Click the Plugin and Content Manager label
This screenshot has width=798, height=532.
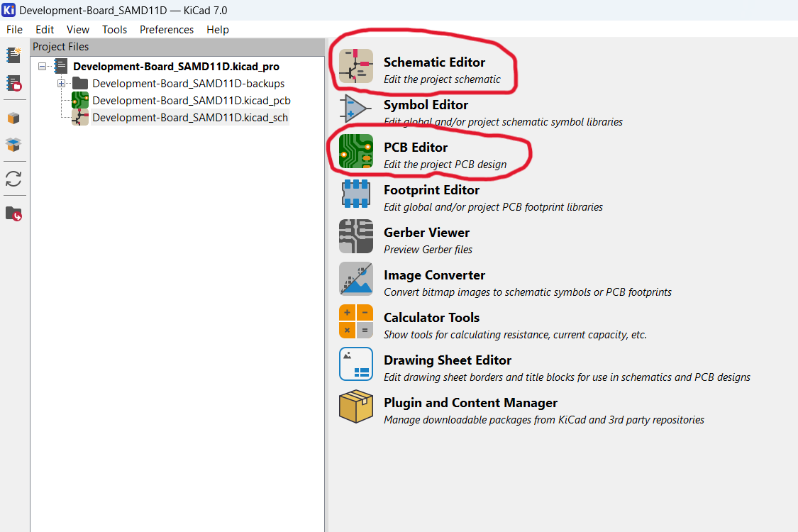click(470, 403)
